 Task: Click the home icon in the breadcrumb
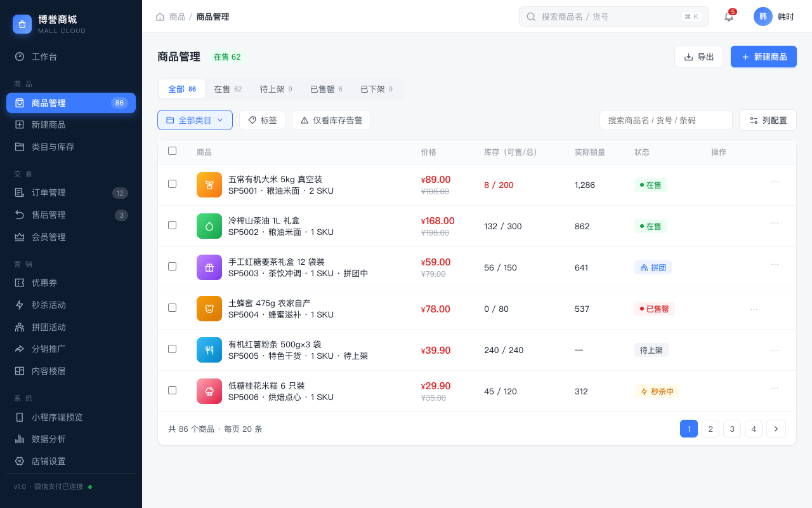[x=160, y=17]
